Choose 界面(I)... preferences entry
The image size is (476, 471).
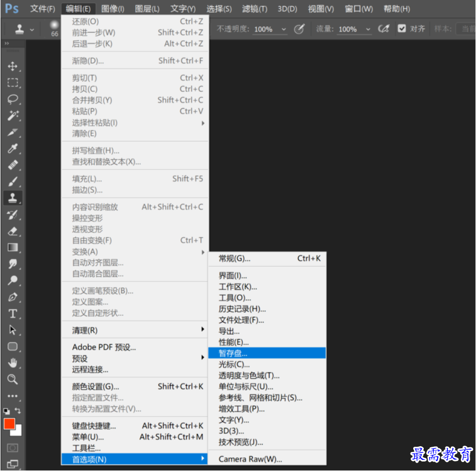click(x=267, y=276)
